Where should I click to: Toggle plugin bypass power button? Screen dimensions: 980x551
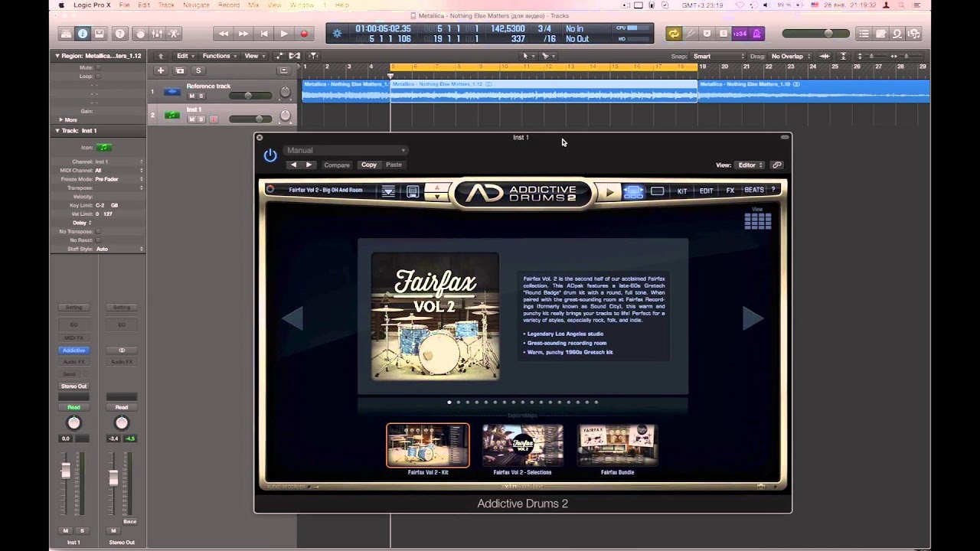pyautogui.click(x=270, y=155)
